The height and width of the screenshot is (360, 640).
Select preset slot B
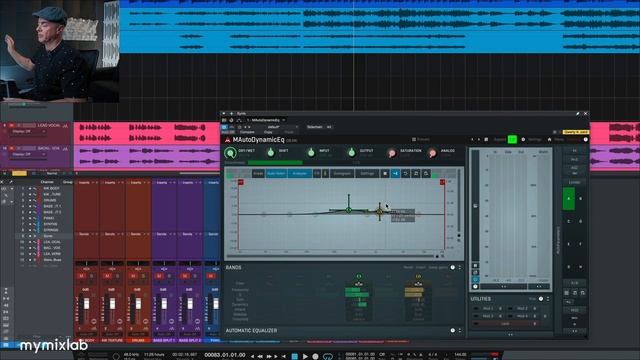pyautogui.click(x=580, y=199)
